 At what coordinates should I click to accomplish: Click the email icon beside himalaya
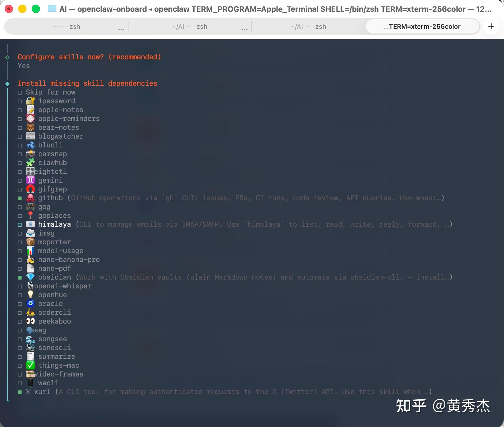pyautogui.click(x=31, y=224)
